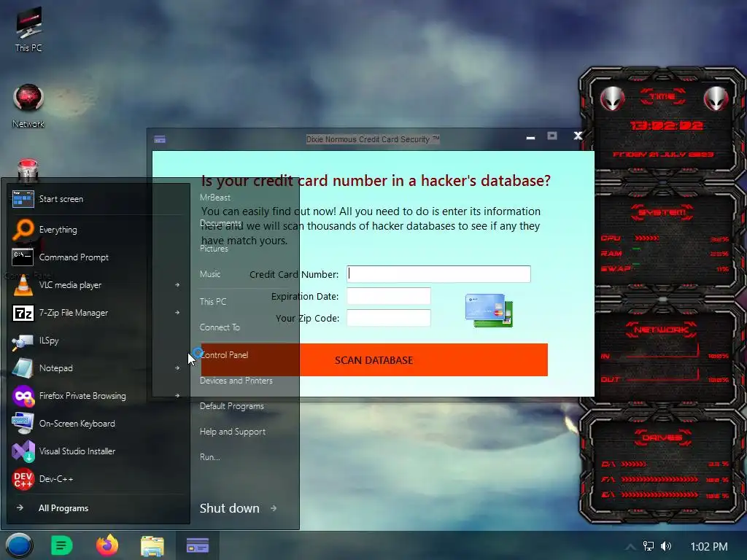This screenshot has width=747, height=560.
Task: Open On-Screen Keyboard icon
Action: 23,424
